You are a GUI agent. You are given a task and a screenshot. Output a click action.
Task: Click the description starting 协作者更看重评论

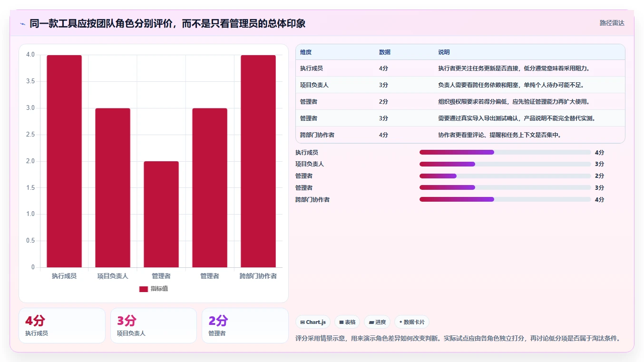(500, 135)
